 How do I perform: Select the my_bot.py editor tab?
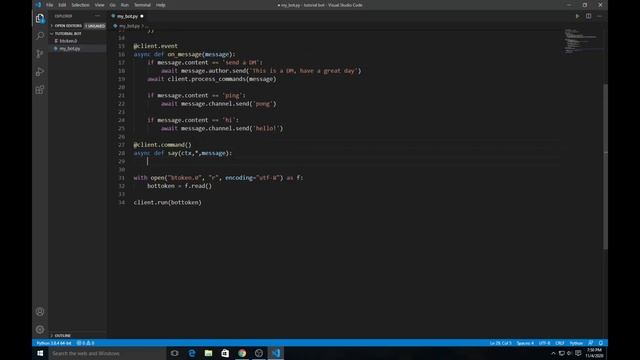click(127, 16)
